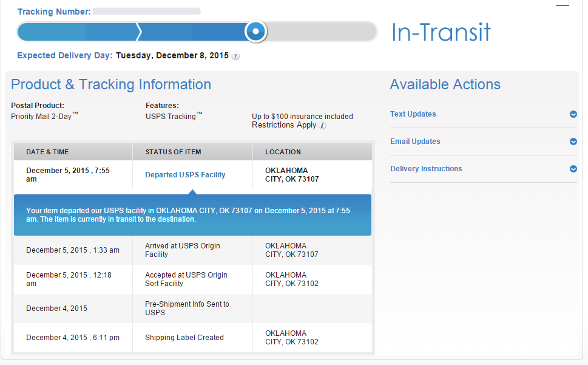Select the USPS Tracking feature text
The height and width of the screenshot is (365, 588).
174,116
